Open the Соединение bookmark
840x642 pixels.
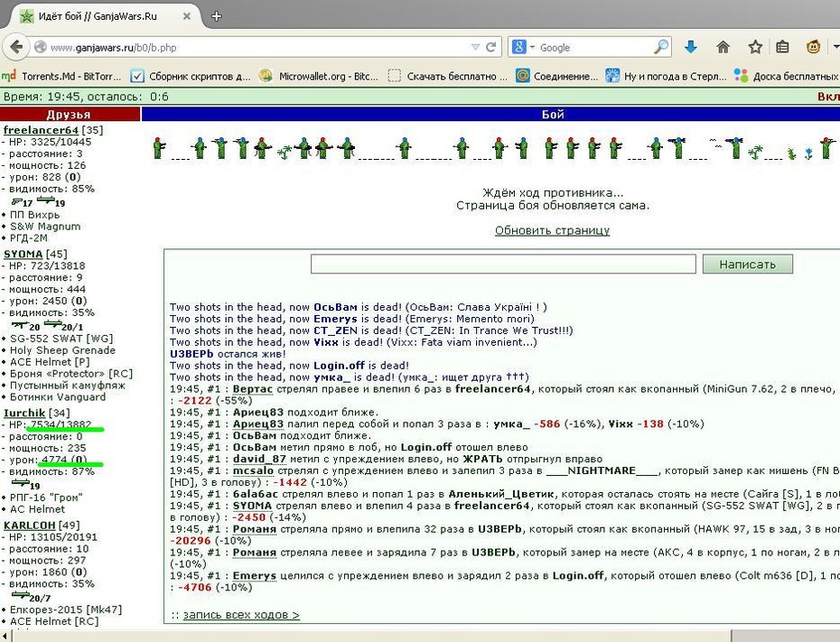pyautogui.click(x=557, y=76)
